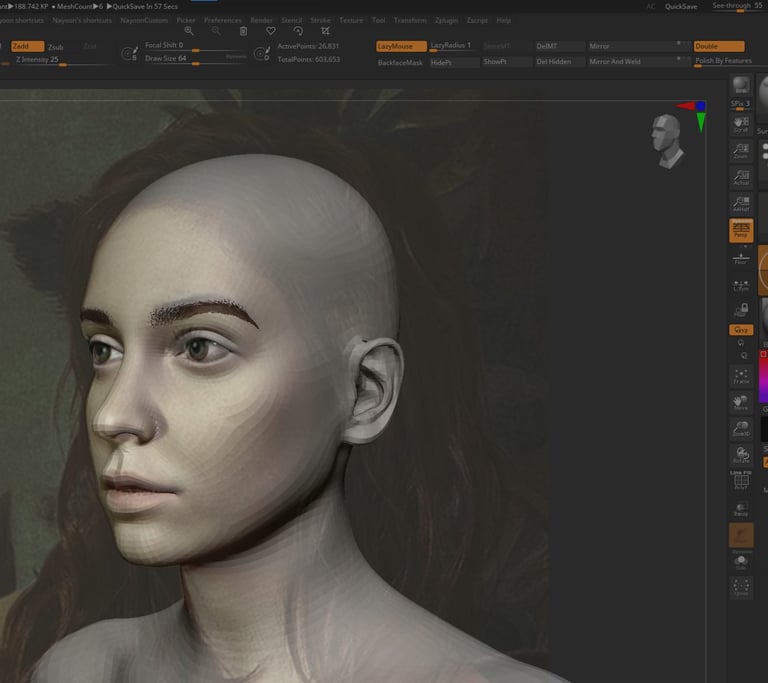Select the Move view icon
The height and width of the screenshot is (683, 768).
point(741,403)
